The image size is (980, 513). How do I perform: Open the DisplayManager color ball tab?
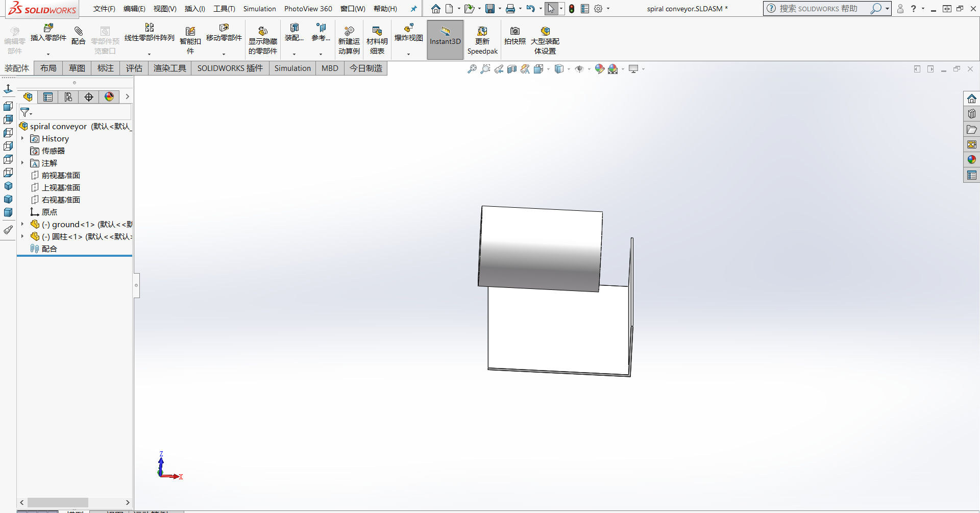109,97
